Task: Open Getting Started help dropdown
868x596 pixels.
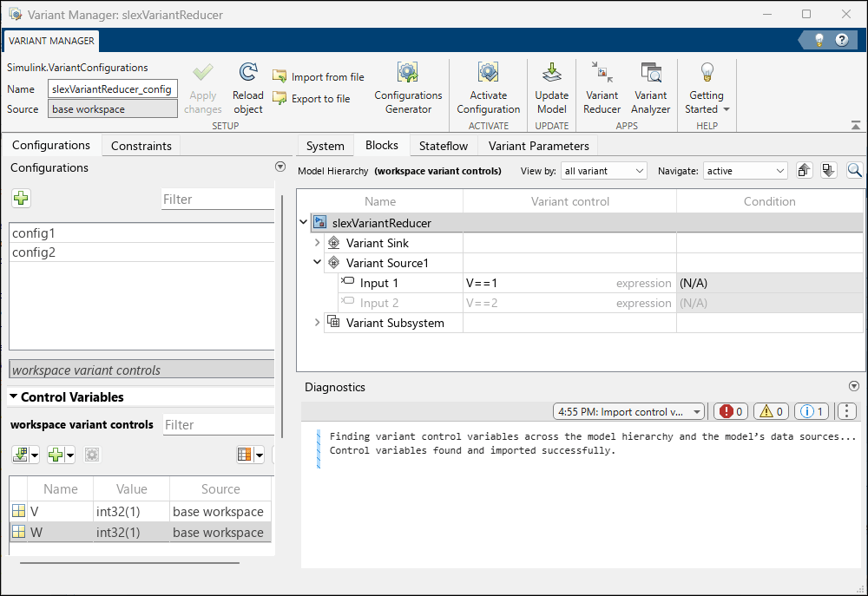Action: pos(707,88)
